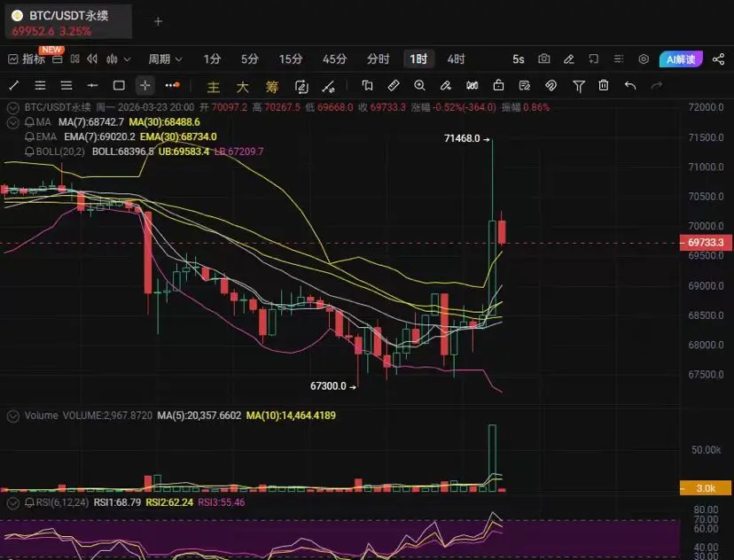Viewport: 734px width, 560px height.
Task: Click the rewind double-arrow icon
Action: tap(92, 59)
